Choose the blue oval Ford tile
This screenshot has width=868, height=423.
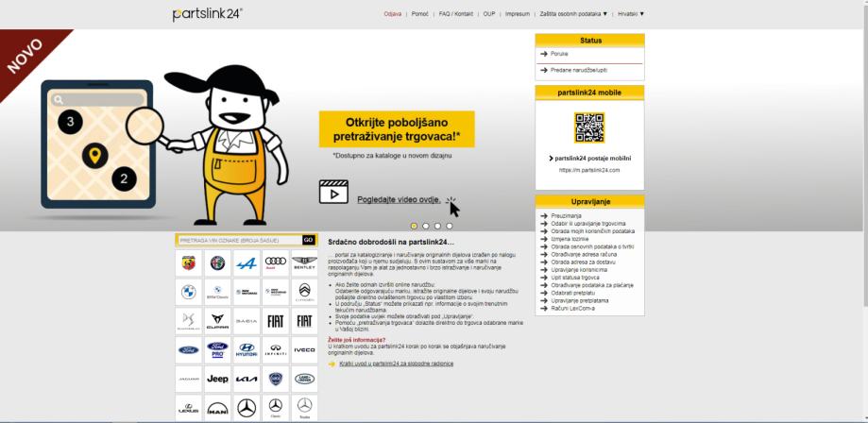pyautogui.click(x=189, y=350)
